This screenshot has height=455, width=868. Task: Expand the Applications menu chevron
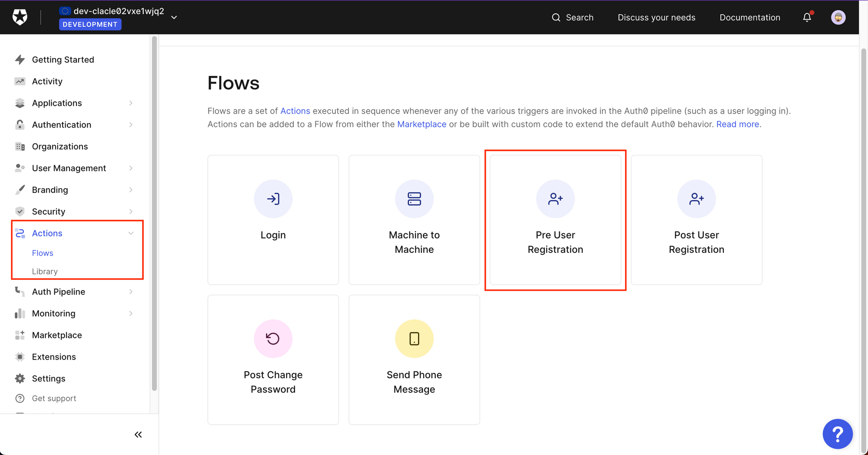pyautogui.click(x=131, y=103)
